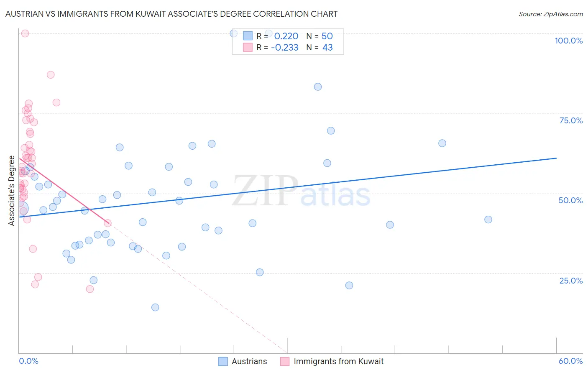Select the Immigrants from Kuwait legend label
Screen dimensions: 588x373
[338, 361]
